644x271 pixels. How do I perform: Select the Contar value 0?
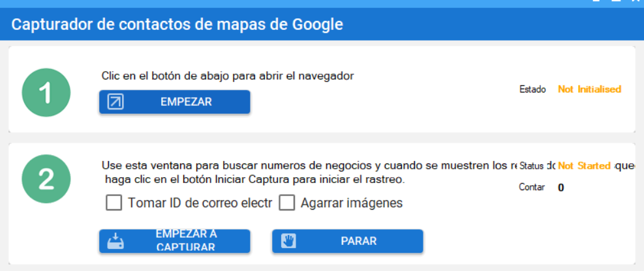561,188
